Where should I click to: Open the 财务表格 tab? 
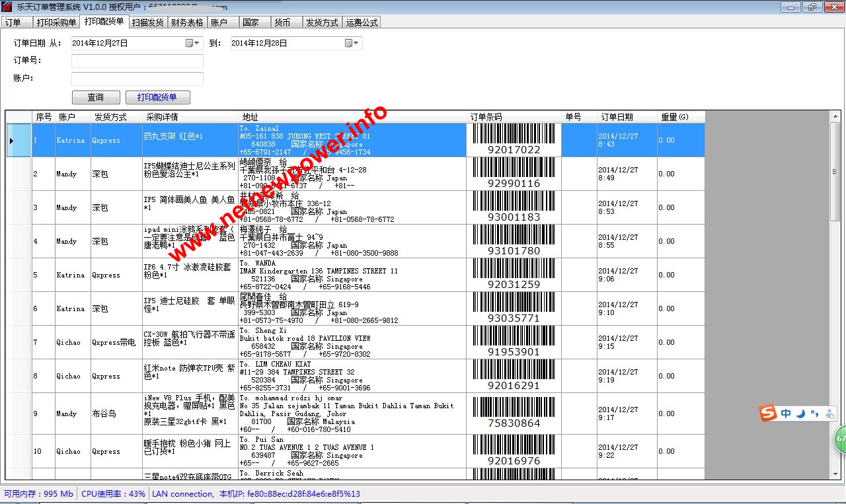click(x=187, y=22)
